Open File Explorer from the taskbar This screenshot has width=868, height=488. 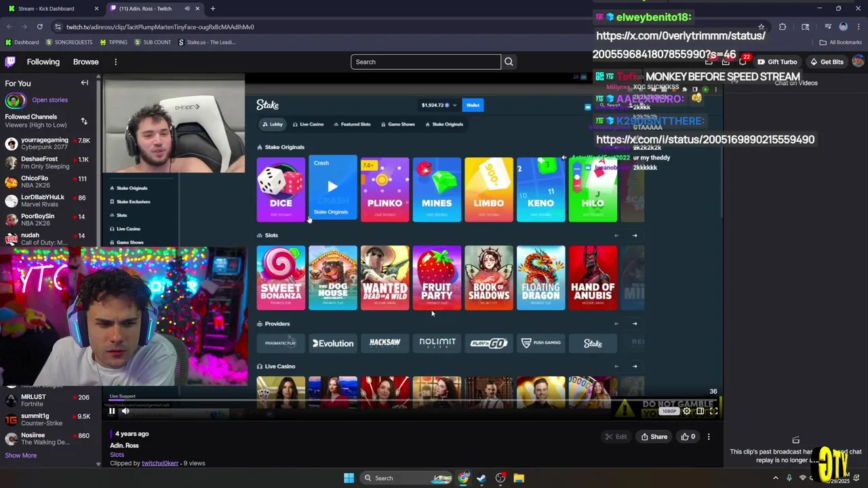coord(519,478)
